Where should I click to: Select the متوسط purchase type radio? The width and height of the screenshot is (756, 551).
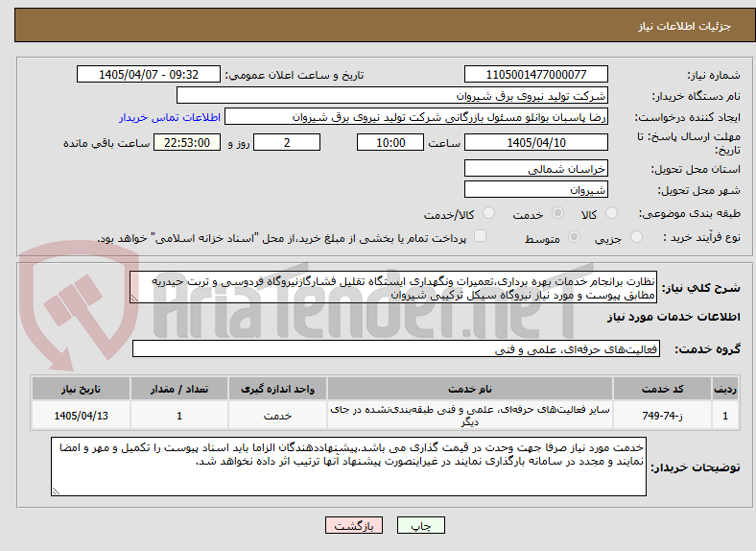575,236
